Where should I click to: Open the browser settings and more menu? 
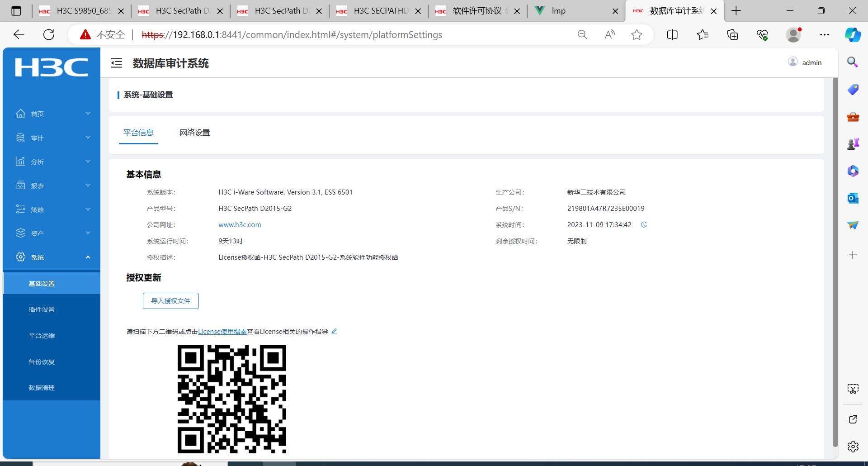pyautogui.click(x=825, y=34)
